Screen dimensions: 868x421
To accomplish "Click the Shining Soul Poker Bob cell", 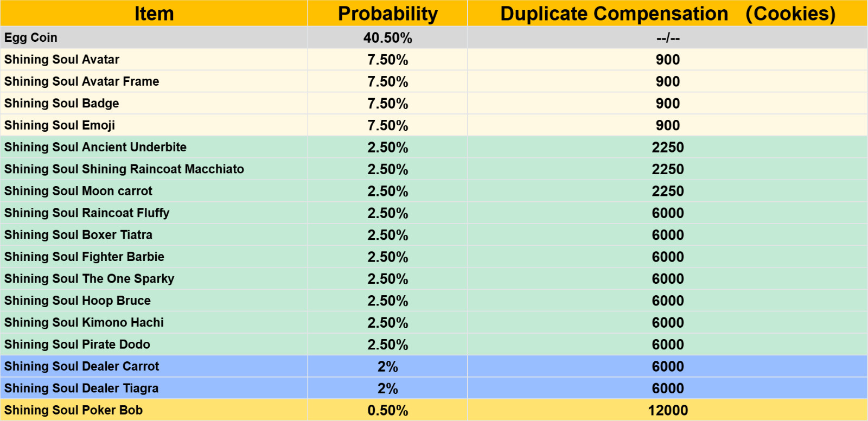I will [154, 410].
